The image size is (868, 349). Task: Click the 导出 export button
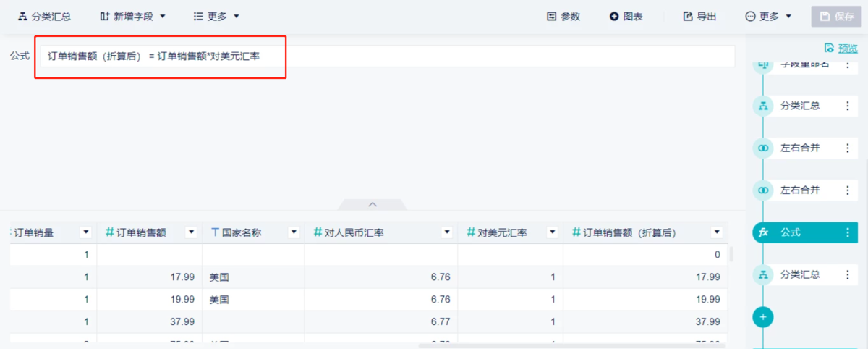(x=700, y=16)
